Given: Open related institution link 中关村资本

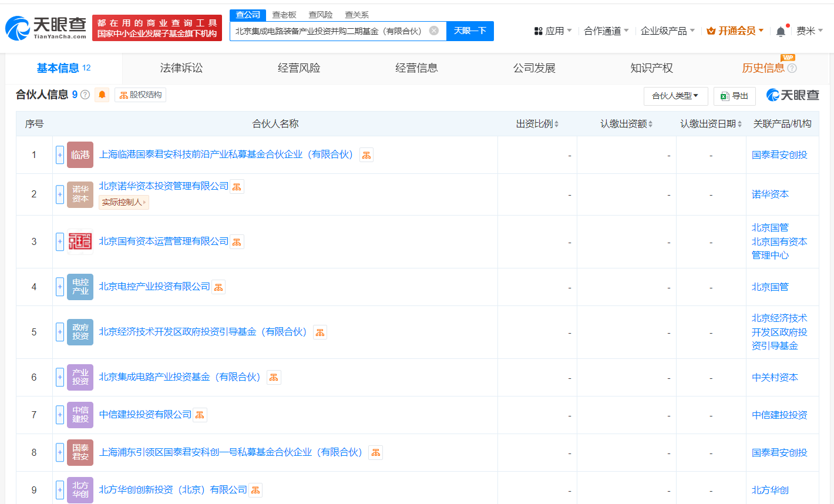Looking at the screenshot, I should [775, 378].
